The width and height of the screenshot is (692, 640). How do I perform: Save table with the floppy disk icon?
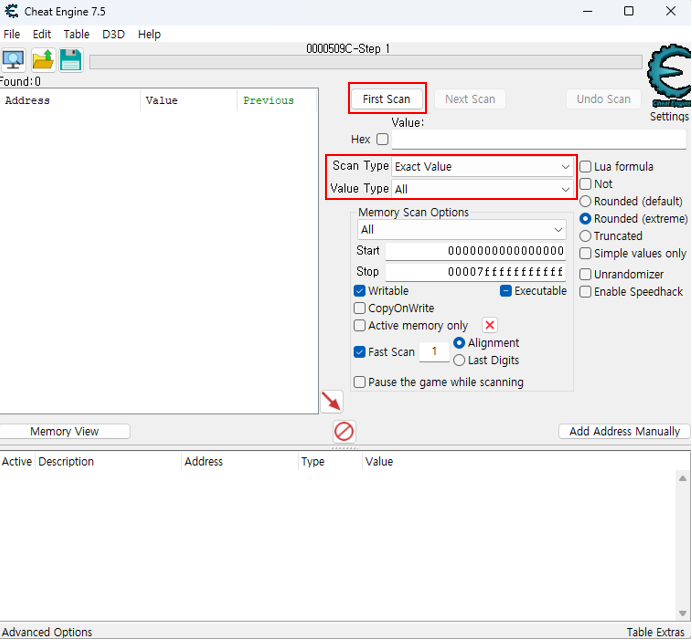click(71, 60)
